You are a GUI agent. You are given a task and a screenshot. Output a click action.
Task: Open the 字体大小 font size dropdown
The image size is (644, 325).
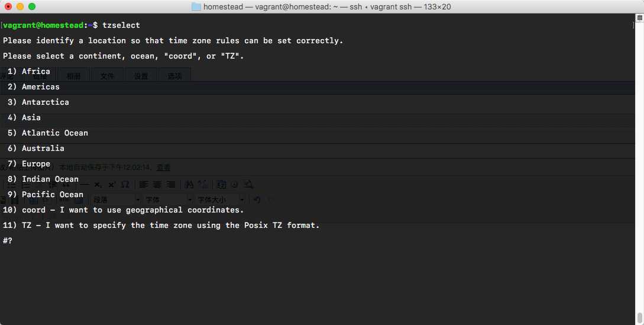(219, 200)
